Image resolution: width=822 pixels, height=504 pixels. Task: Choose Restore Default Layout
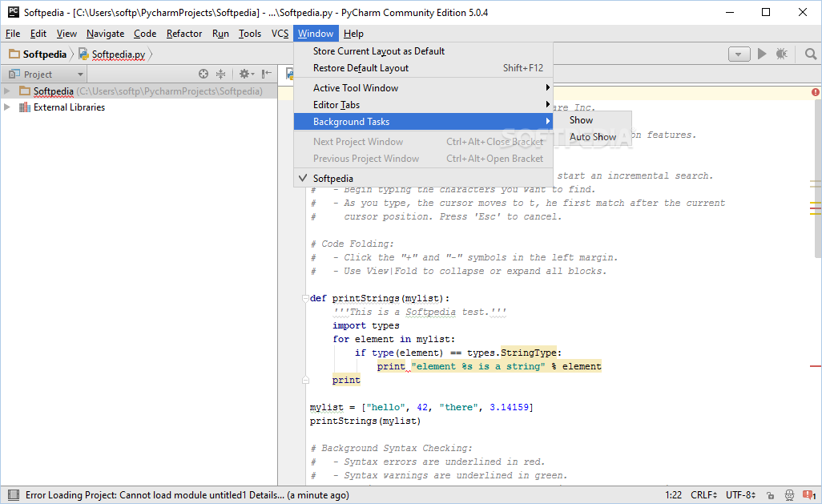tap(423, 67)
